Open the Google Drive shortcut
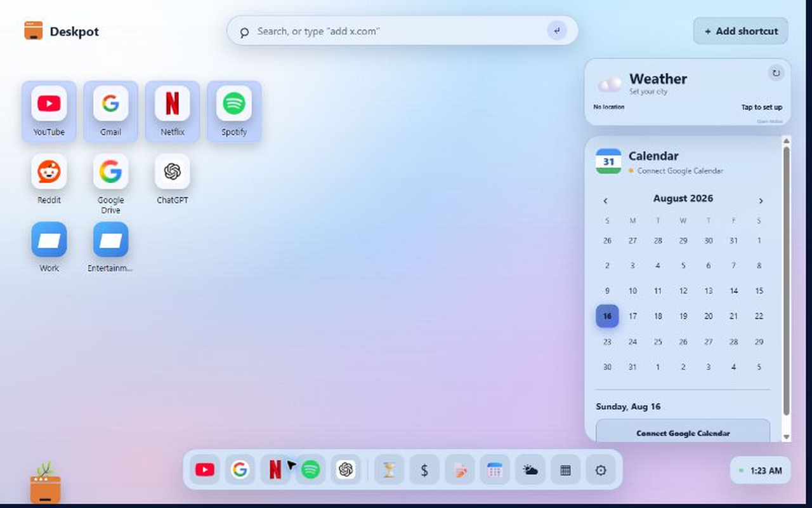The width and height of the screenshot is (812, 508). point(110,184)
